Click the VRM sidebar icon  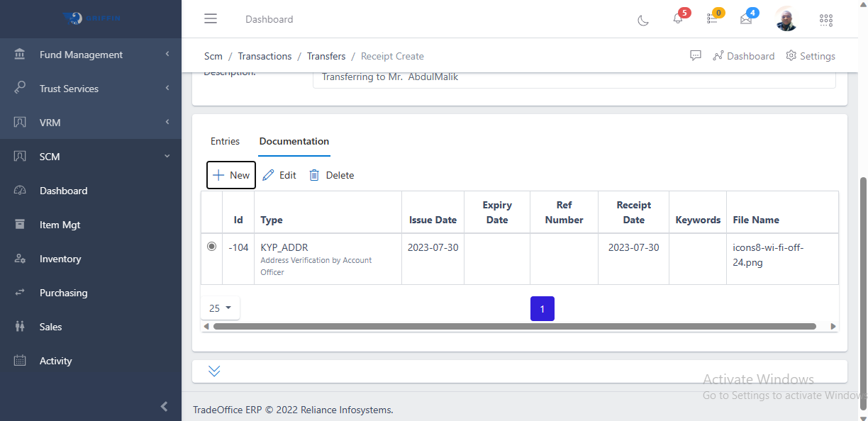(20, 123)
